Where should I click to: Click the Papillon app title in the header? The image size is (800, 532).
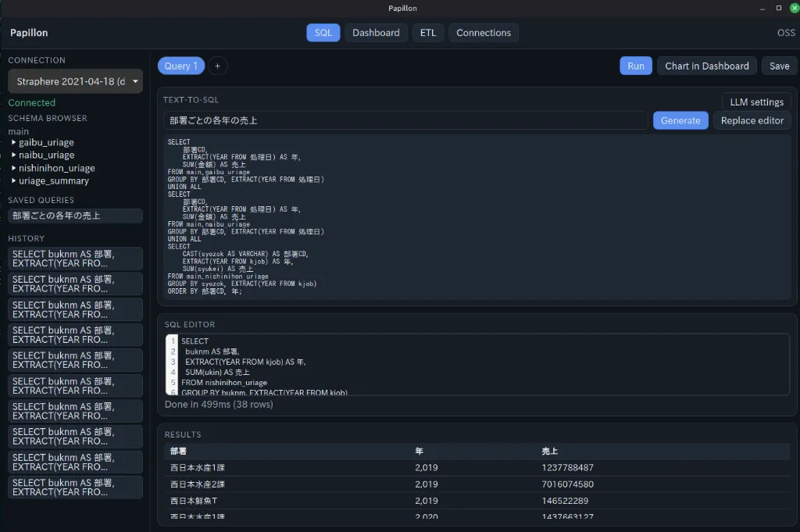29,33
